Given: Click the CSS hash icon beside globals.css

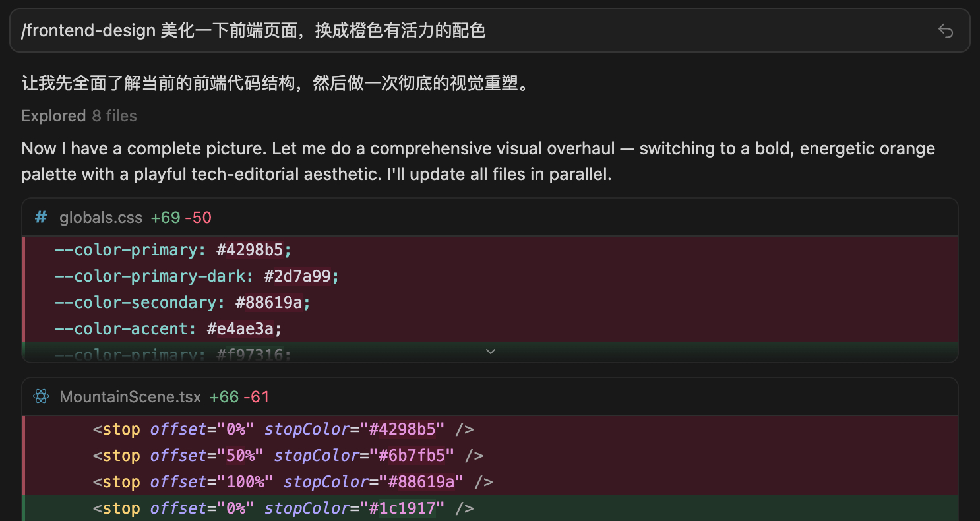Looking at the screenshot, I should coord(41,218).
